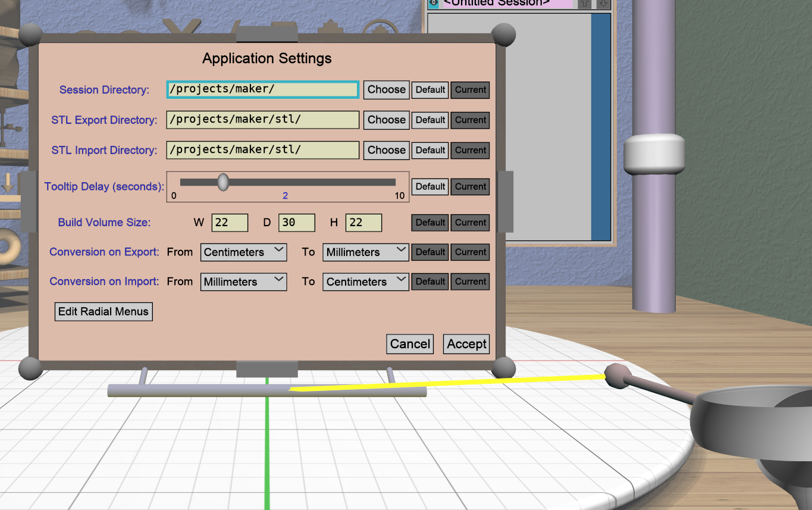Click the Build Volume depth field
Image resolution: width=812 pixels, height=510 pixels.
[x=296, y=223]
